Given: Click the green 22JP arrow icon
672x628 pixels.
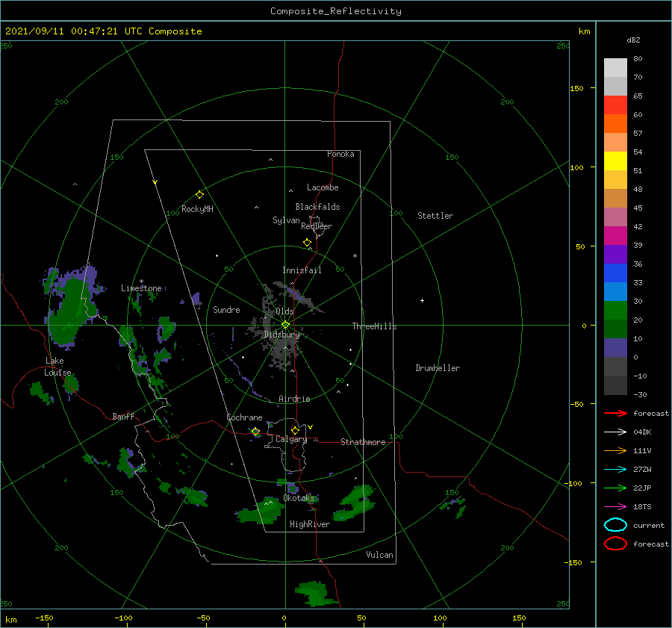Looking at the screenshot, I should (x=615, y=488).
